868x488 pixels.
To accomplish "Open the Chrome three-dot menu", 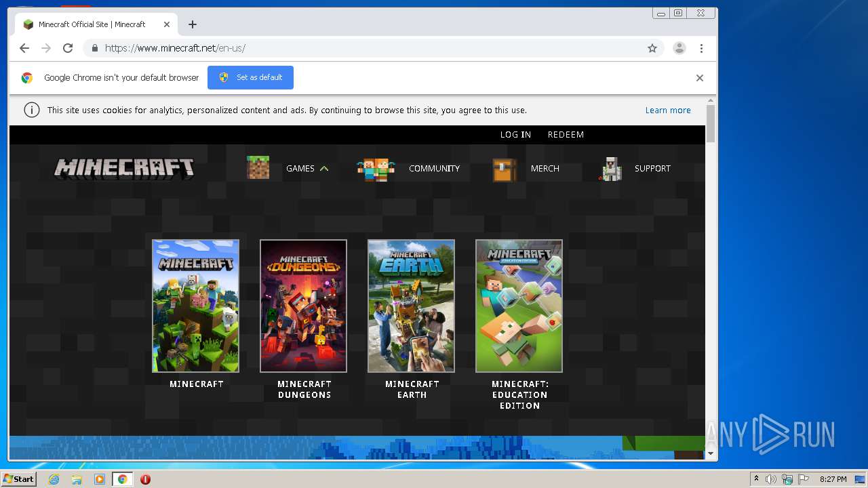I will click(x=701, y=48).
